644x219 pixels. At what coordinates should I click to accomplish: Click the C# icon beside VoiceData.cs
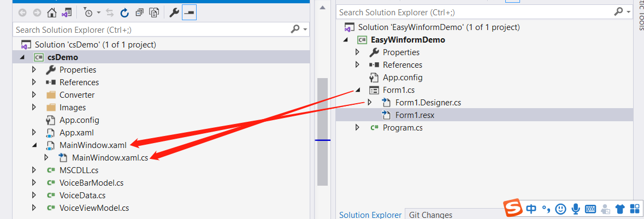(51, 196)
